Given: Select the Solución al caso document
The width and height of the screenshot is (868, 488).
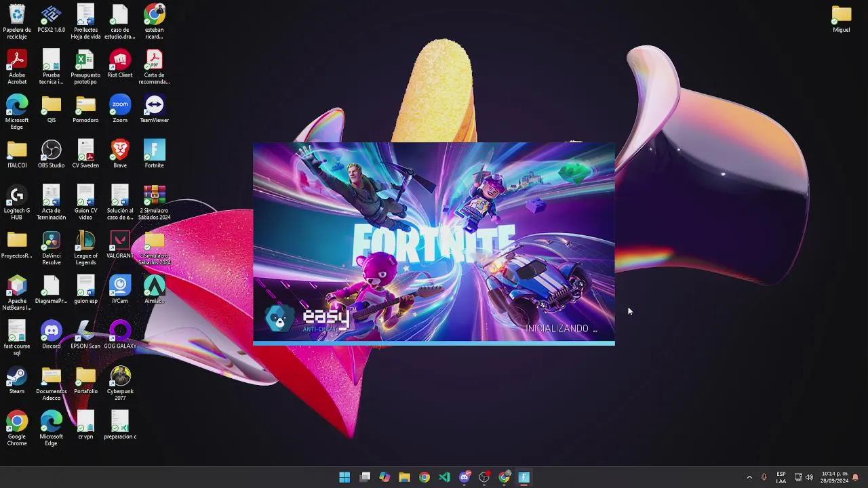Looking at the screenshot, I should click(120, 203).
